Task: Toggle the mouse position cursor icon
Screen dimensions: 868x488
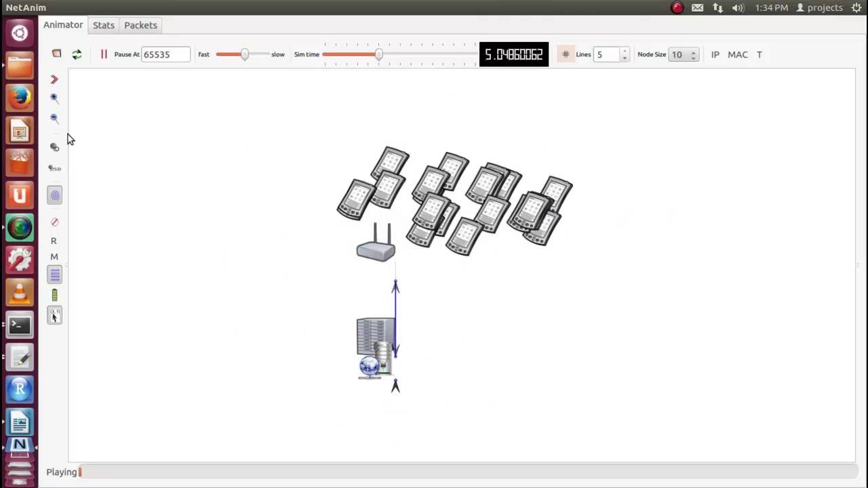Action: click(x=55, y=315)
